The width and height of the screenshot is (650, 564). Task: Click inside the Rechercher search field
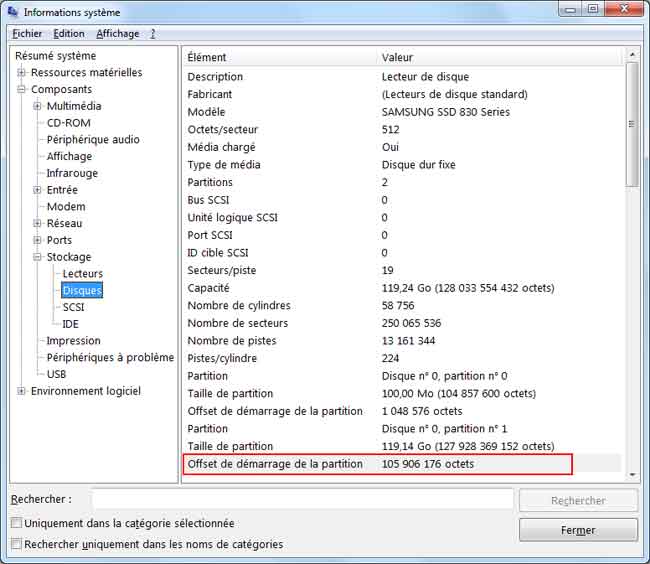302,499
